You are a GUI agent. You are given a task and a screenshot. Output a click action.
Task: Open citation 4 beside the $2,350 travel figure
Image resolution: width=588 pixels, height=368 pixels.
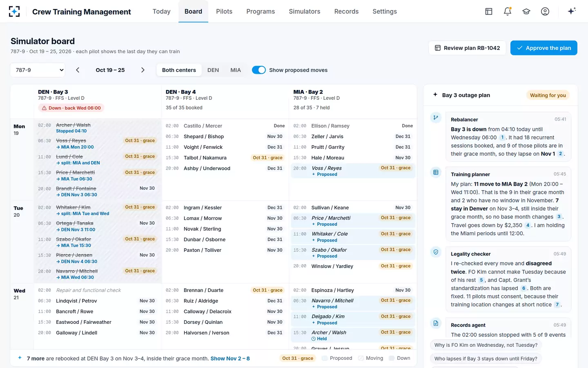528,225
